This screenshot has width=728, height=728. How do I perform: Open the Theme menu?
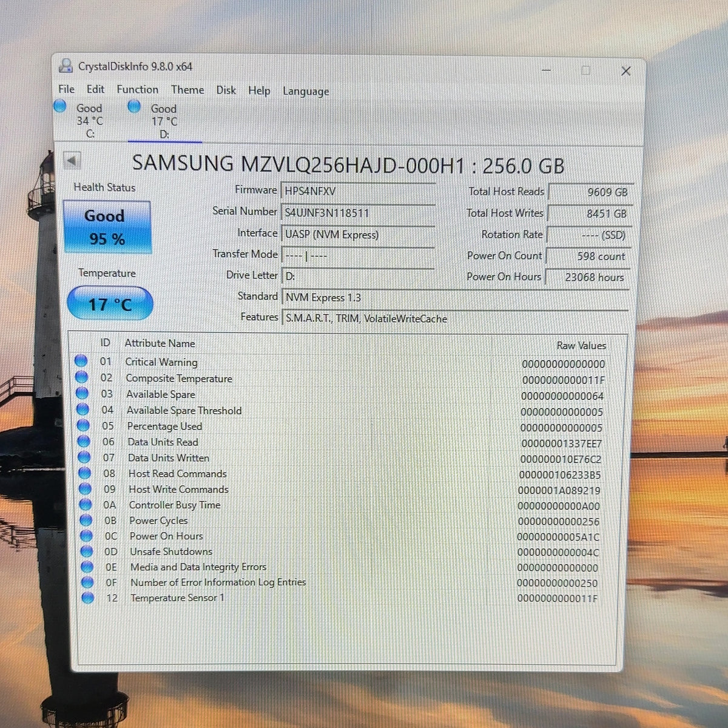click(187, 90)
